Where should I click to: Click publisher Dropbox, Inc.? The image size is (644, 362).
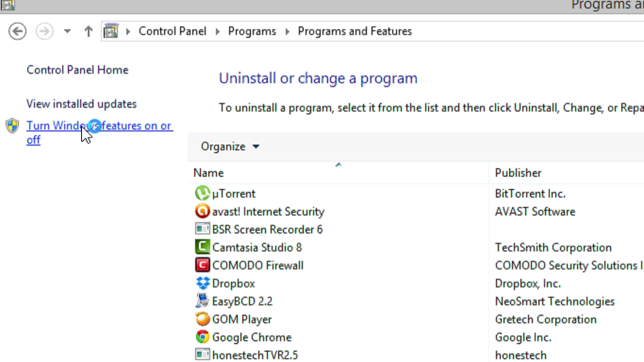[x=528, y=283]
